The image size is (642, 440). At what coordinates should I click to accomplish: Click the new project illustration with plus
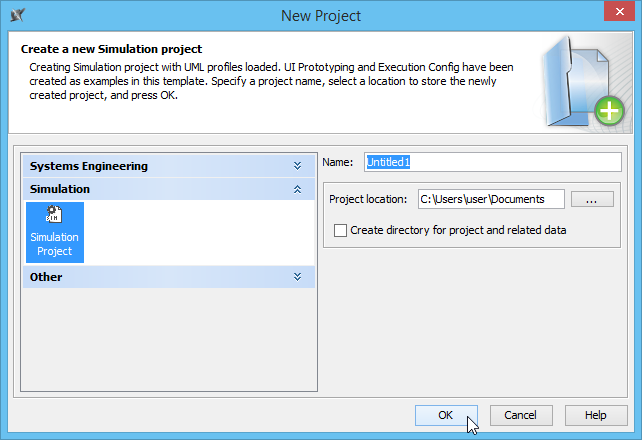point(586,84)
